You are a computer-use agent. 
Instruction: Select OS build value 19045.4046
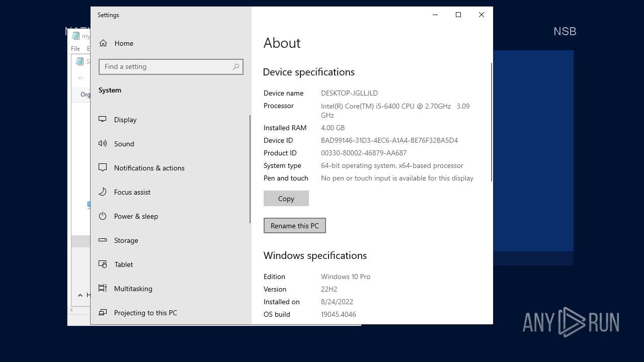pos(339,314)
